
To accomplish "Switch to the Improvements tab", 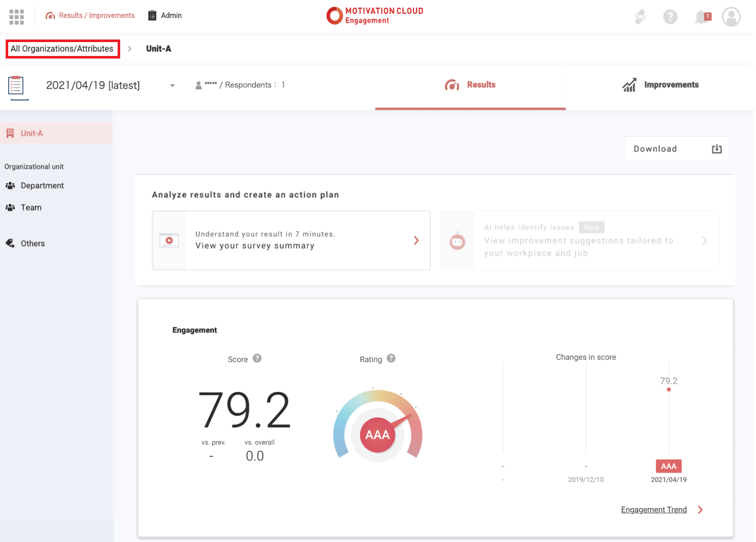I will coord(660,85).
